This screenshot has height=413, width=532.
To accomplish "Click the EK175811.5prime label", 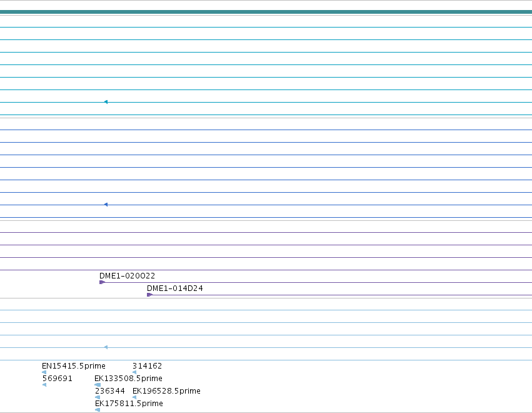I will (x=129, y=404).
